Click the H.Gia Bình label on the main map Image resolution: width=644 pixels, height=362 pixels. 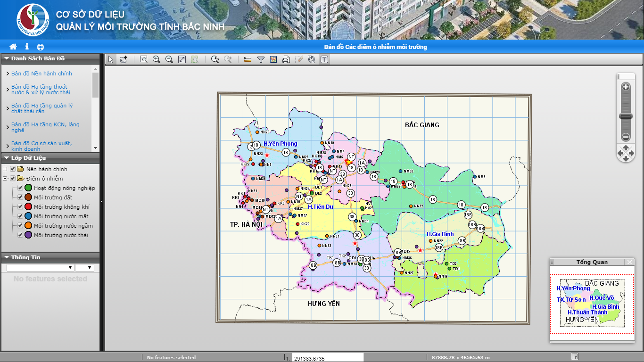[440, 234]
